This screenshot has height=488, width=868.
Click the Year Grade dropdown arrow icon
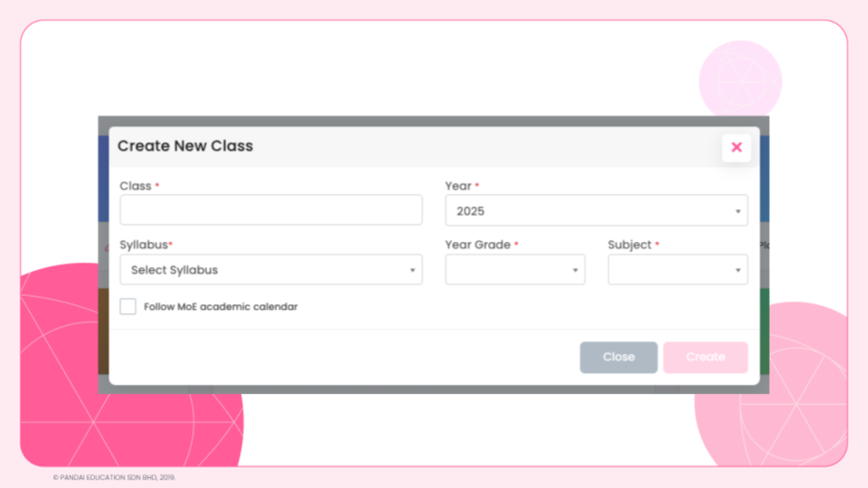[x=575, y=270]
